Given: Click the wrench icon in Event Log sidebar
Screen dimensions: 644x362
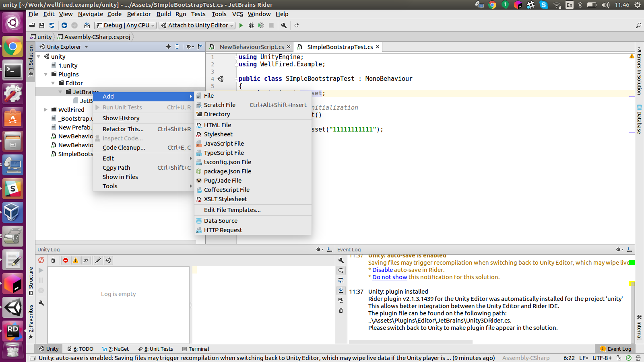Looking at the screenshot, I should click(341, 260).
